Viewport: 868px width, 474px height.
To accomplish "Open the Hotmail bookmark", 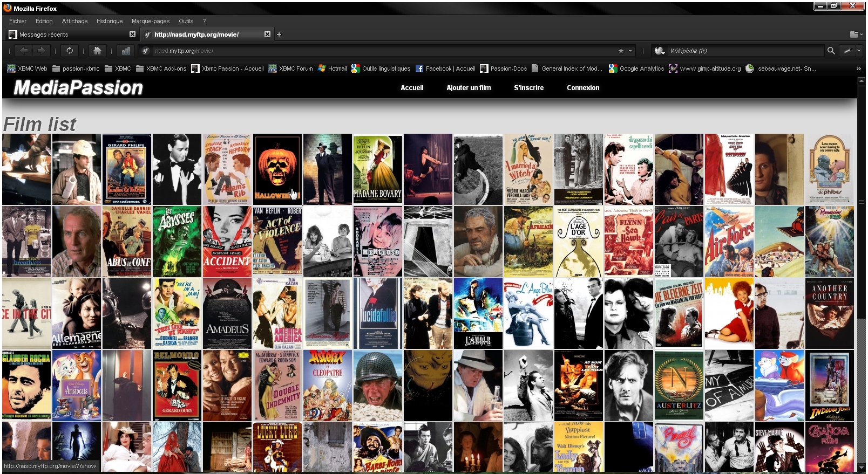I will tap(332, 68).
